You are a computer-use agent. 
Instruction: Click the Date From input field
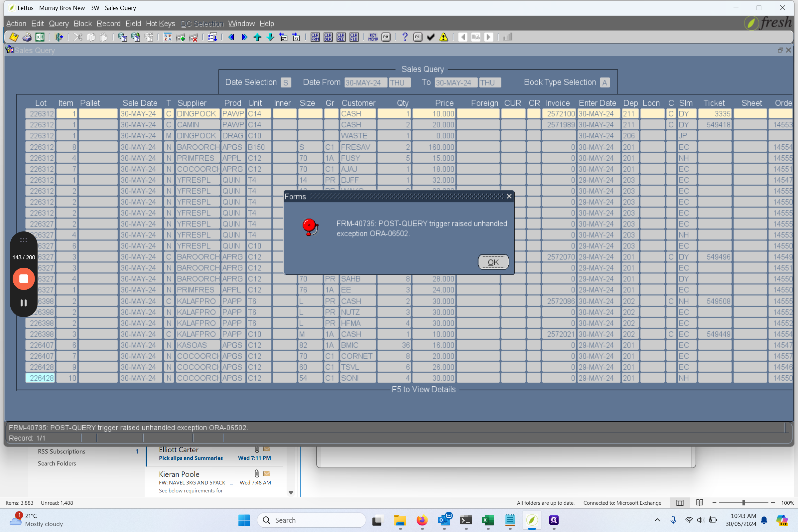click(365, 83)
